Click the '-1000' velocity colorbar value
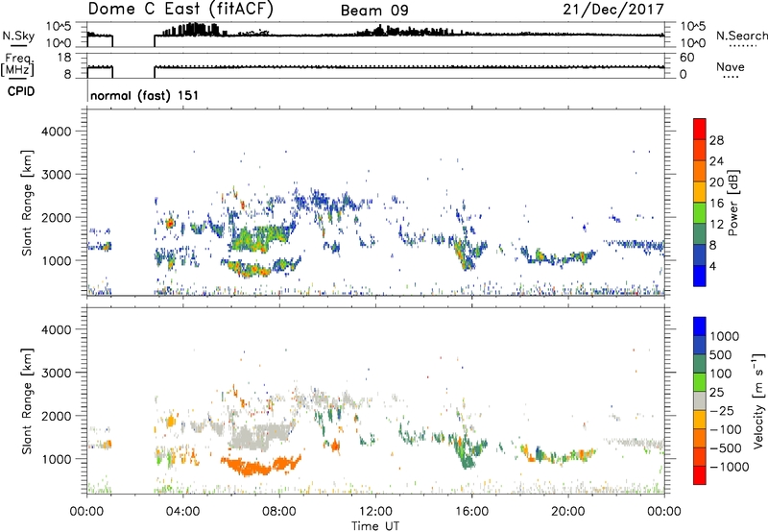The image size is (768, 532). click(730, 467)
